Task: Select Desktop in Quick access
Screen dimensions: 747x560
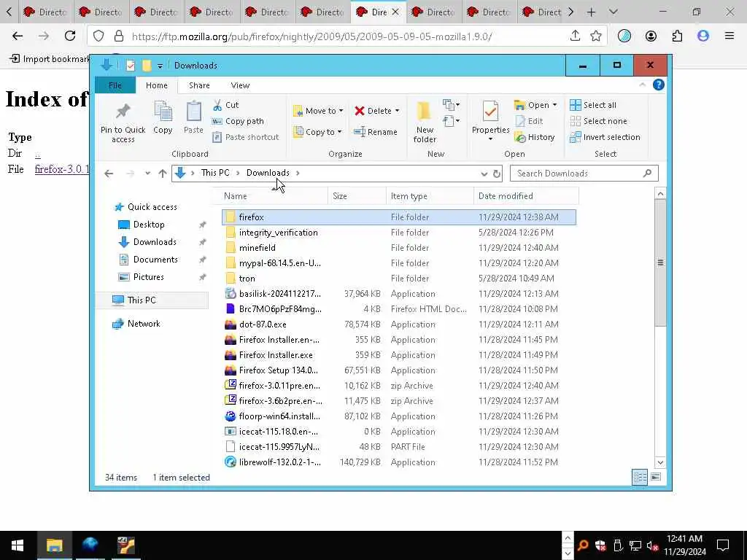Action: 149,225
